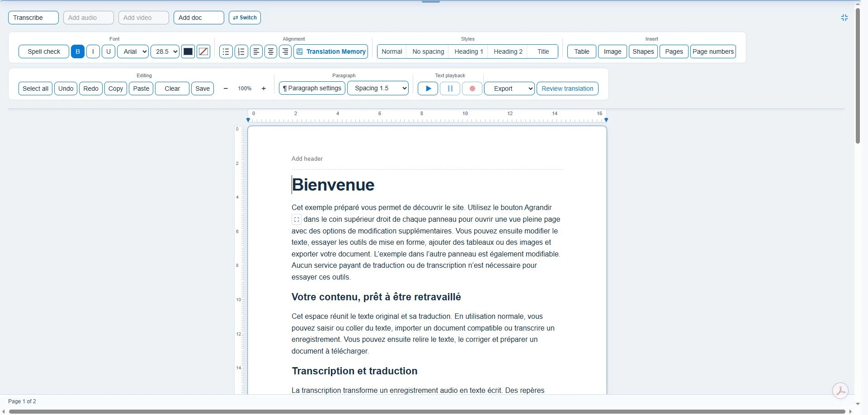Apply the No spacing style
This screenshot has height=415, width=868.
428,51
